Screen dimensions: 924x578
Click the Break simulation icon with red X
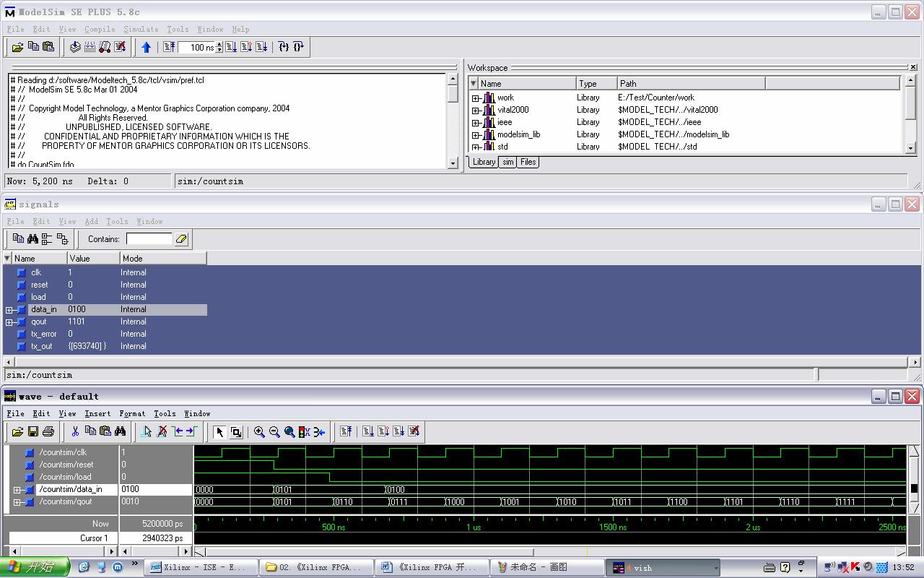coord(120,47)
